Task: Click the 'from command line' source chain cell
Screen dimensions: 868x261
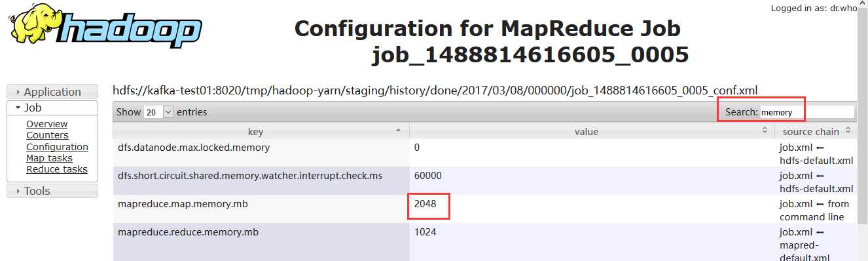Action: pos(815,210)
